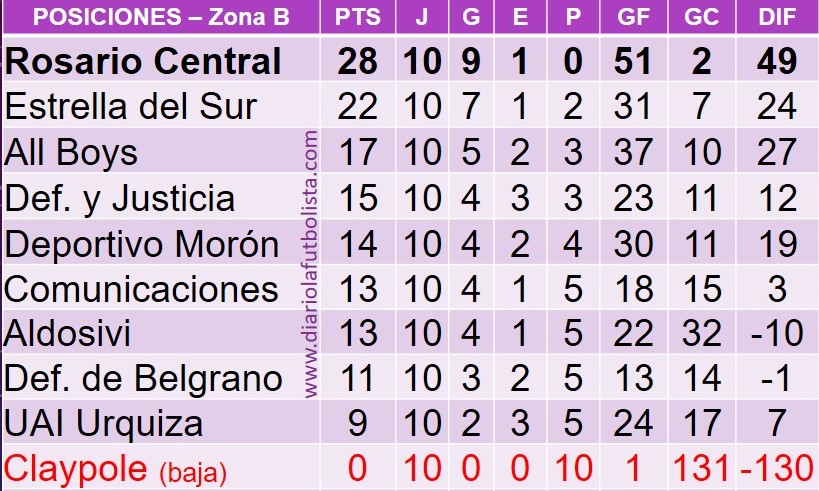Click the DIF column header
Viewport: 819px width, 491px height.
tap(777, 17)
